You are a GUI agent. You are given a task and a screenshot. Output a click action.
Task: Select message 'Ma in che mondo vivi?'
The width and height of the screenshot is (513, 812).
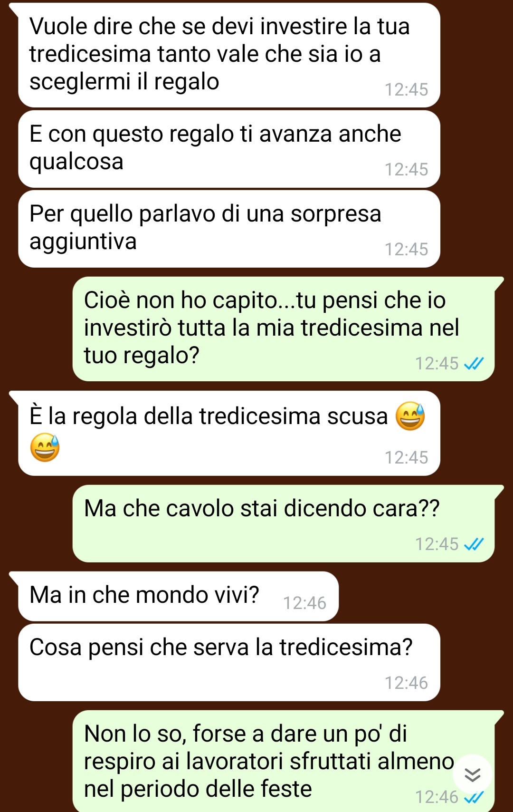[x=178, y=596]
